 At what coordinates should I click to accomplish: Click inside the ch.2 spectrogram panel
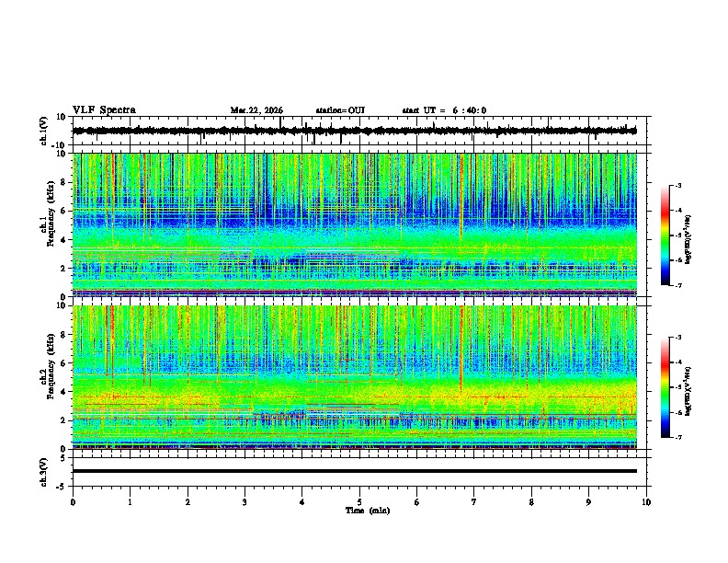pyautogui.click(x=355, y=377)
